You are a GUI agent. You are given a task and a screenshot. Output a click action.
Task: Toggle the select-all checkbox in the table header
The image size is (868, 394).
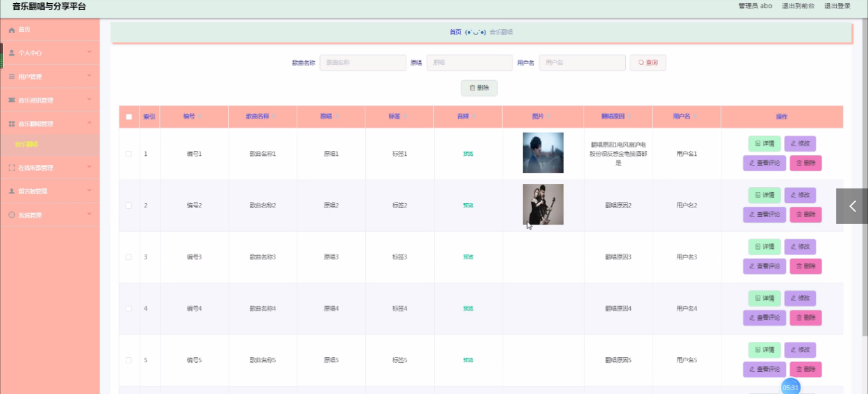tap(129, 117)
